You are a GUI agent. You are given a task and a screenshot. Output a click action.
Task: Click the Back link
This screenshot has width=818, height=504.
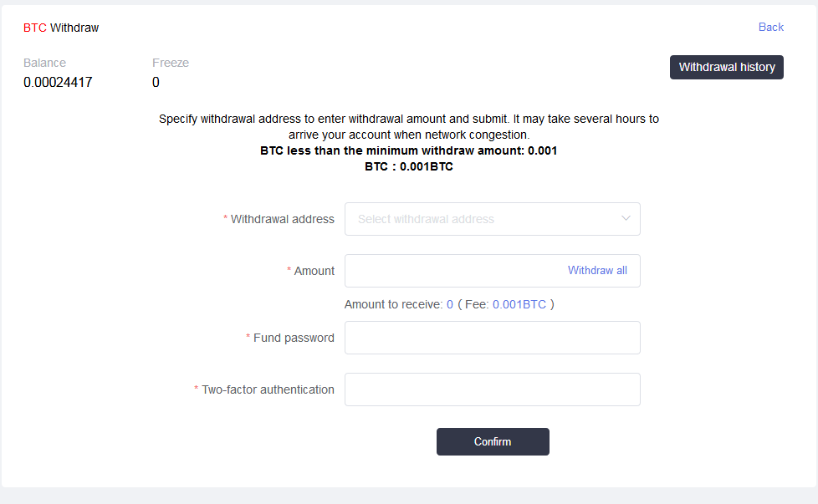pos(770,28)
